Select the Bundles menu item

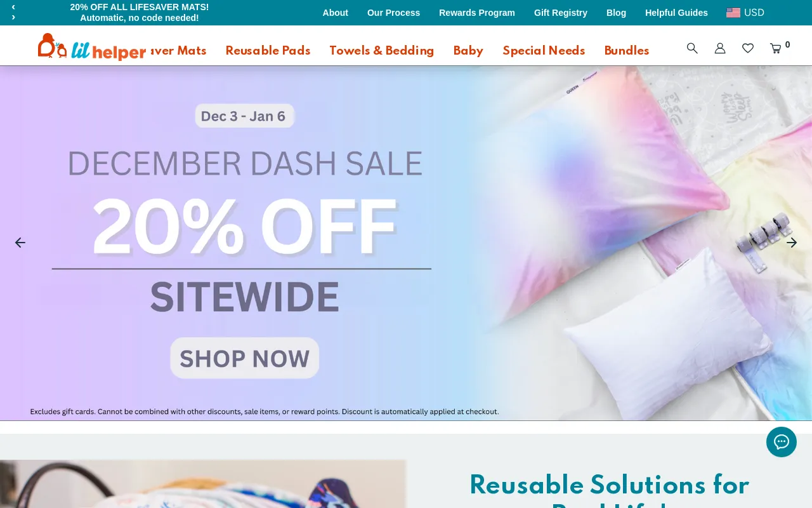pyautogui.click(x=627, y=51)
